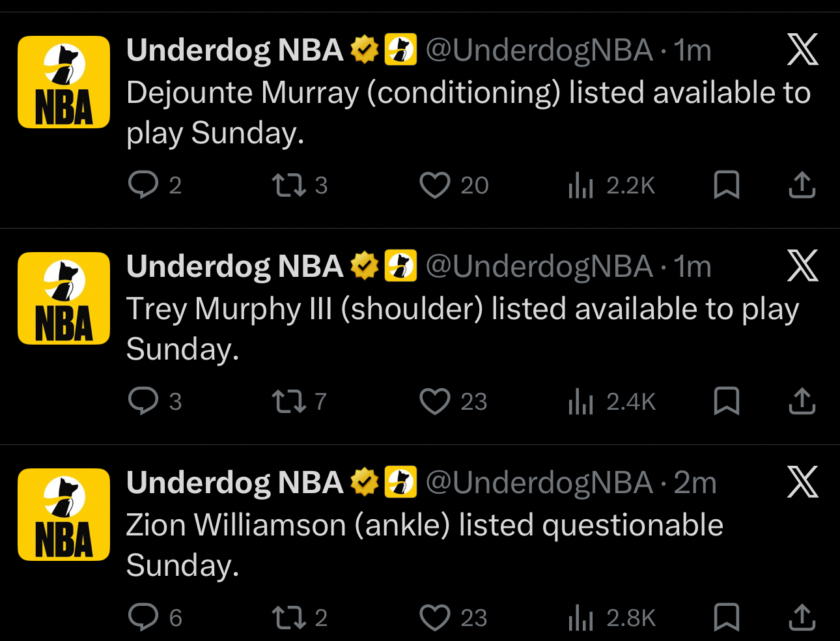Bookmark the Zion Williamson tweet
Screen dimensions: 840x641
726,618
